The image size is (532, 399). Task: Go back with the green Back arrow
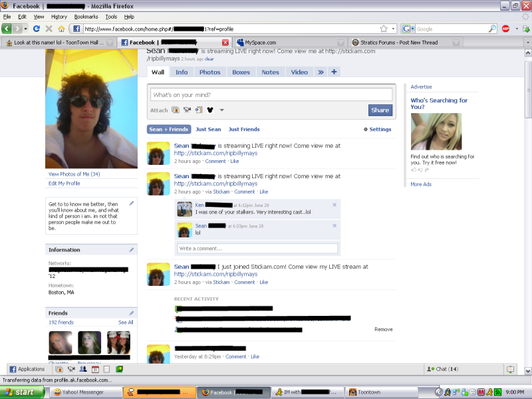[x=7, y=29]
